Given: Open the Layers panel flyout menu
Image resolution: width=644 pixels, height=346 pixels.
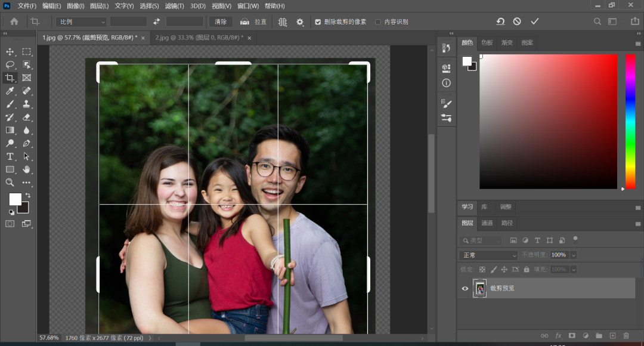Looking at the screenshot, I should coord(638,224).
